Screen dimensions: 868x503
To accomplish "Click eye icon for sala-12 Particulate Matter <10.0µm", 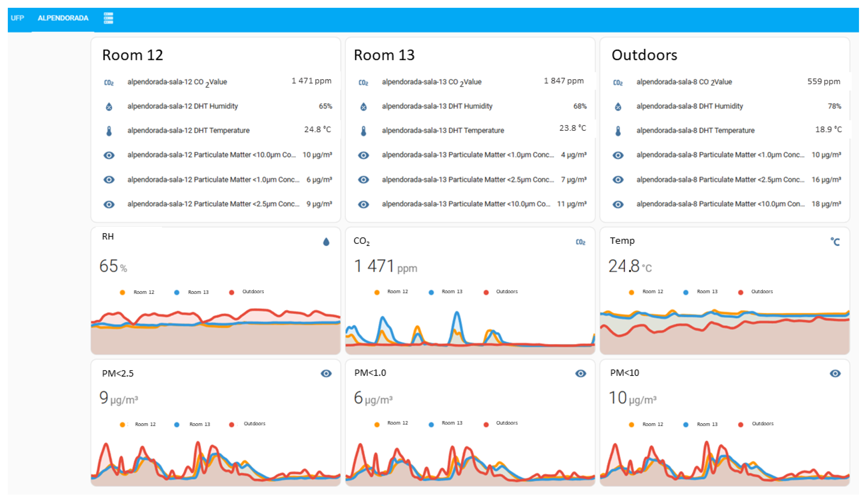I will (109, 155).
